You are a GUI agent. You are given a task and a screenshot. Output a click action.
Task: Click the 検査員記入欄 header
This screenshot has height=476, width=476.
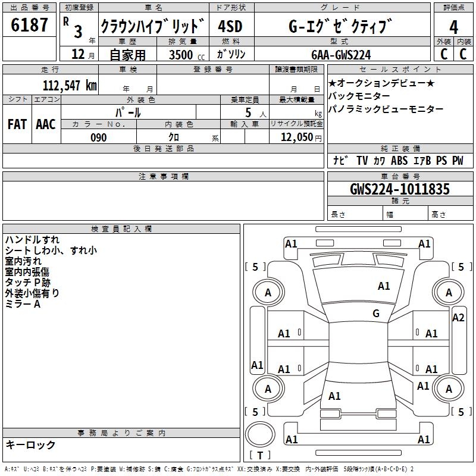121,229
